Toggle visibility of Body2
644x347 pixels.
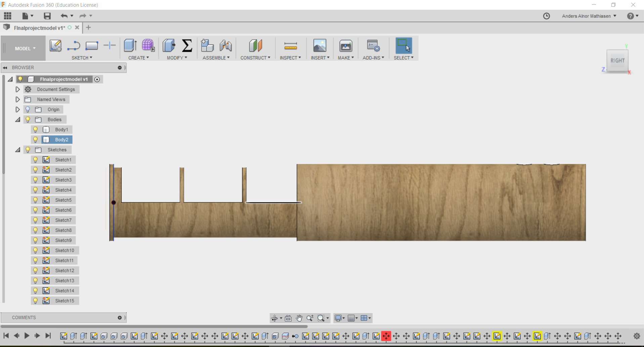pos(35,140)
